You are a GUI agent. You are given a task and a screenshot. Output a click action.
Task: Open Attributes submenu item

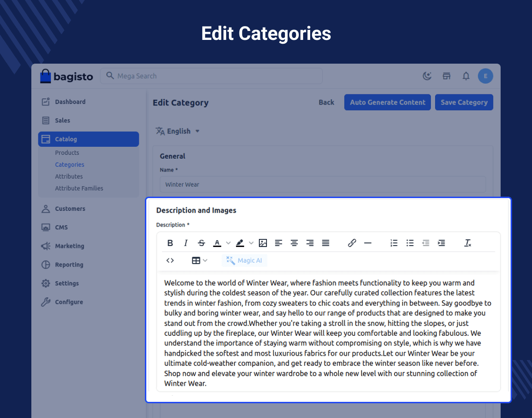tap(69, 176)
